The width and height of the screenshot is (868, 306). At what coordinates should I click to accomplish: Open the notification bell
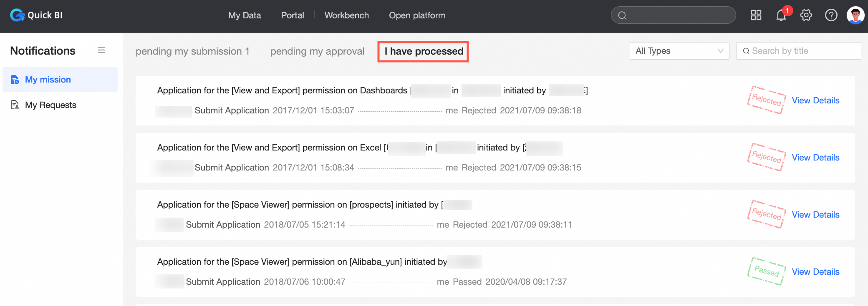781,15
